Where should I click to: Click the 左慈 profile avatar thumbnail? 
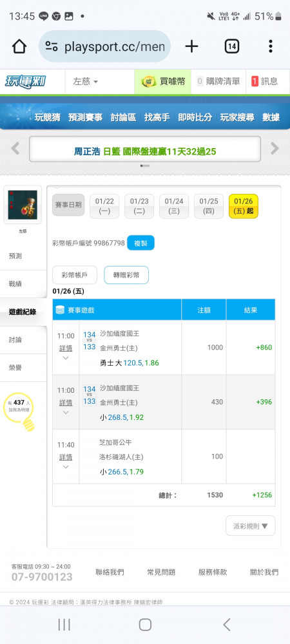(x=23, y=205)
